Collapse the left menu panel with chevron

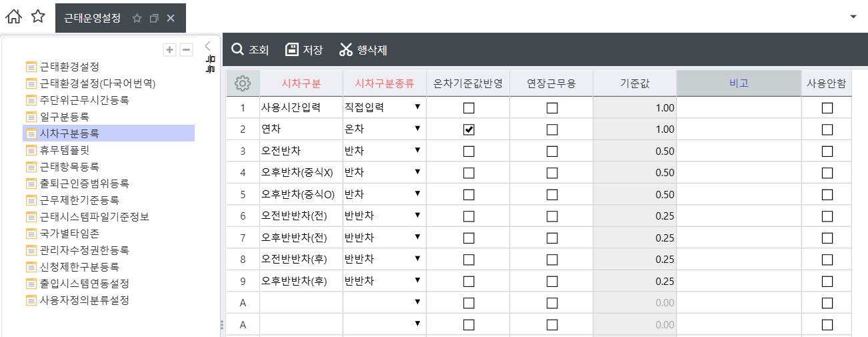coord(207,46)
